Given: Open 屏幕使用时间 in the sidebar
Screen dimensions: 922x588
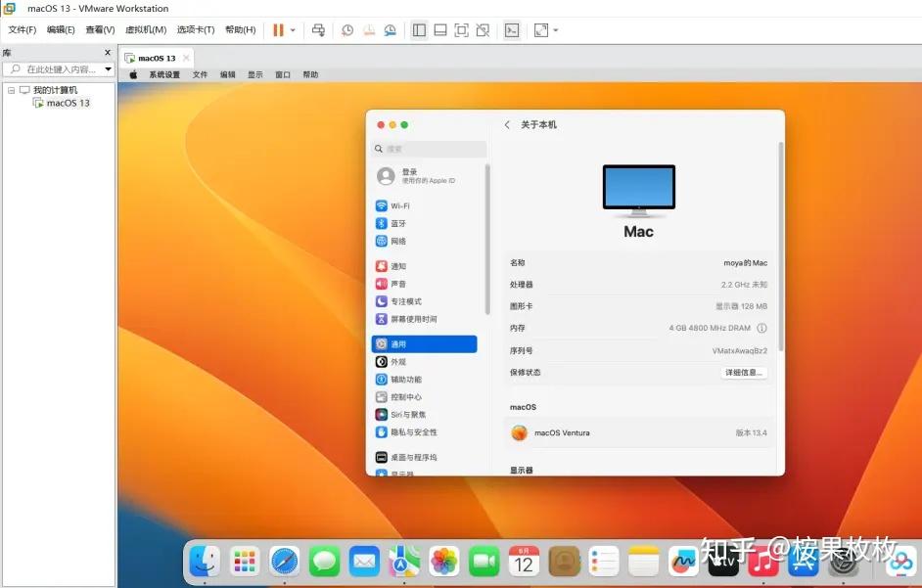Looking at the screenshot, I should (425, 319).
